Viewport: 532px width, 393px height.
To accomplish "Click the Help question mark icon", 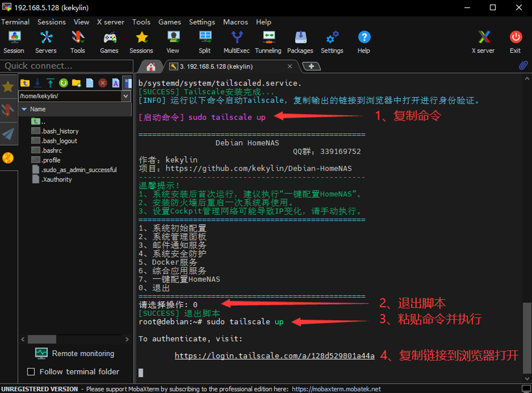I will [x=364, y=42].
